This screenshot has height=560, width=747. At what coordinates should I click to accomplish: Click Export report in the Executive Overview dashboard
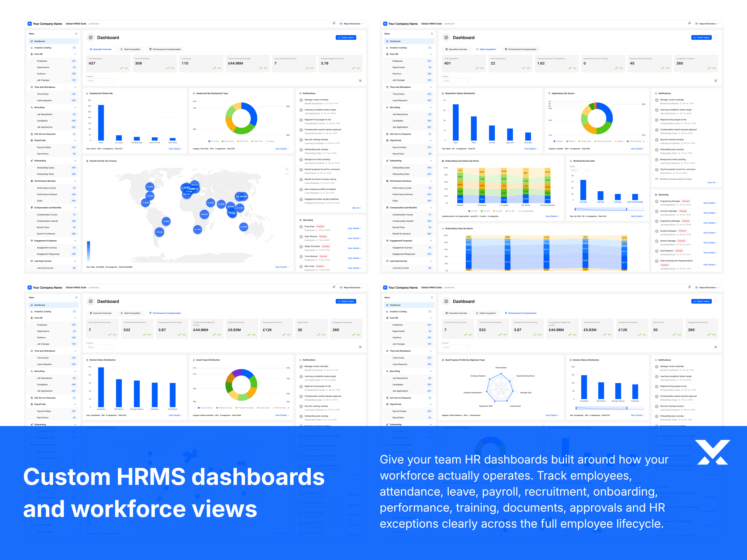coord(346,37)
